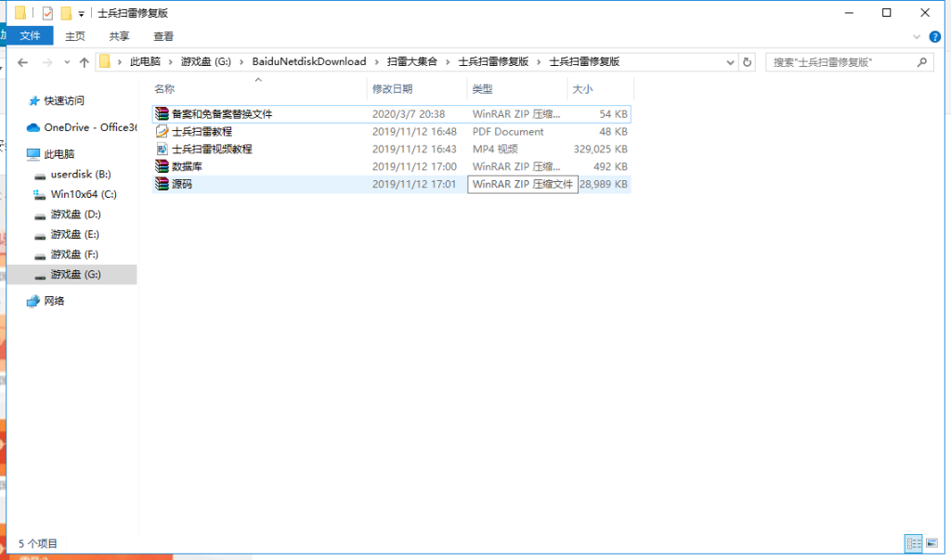This screenshot has width=951, height=560.
Task: Sort by 大小 column header
Action: 582,89
